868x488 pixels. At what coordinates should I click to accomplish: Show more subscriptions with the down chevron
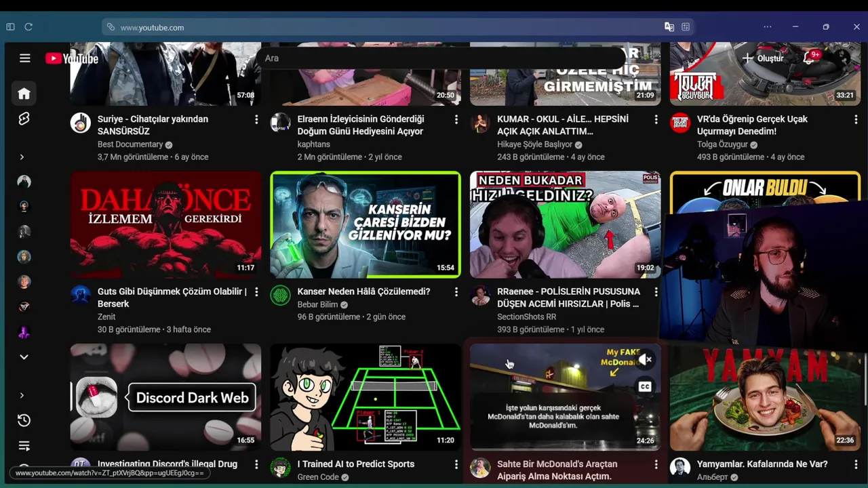[24, 357]
